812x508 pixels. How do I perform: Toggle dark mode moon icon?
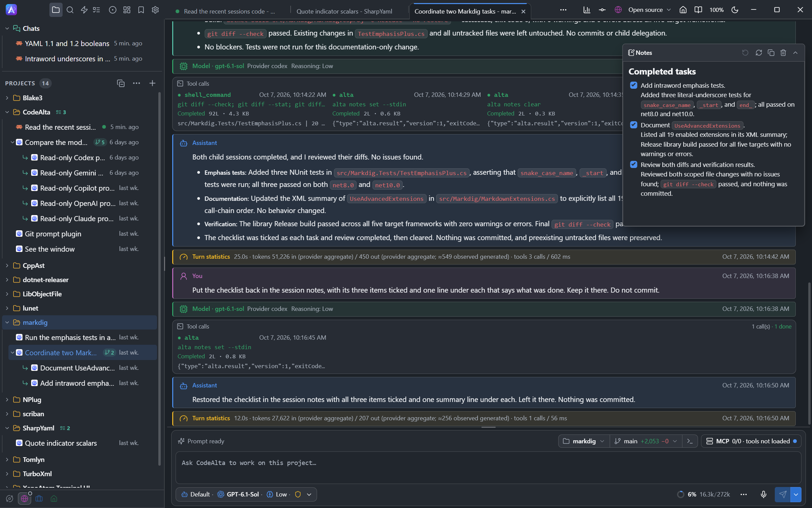[735, 10]
